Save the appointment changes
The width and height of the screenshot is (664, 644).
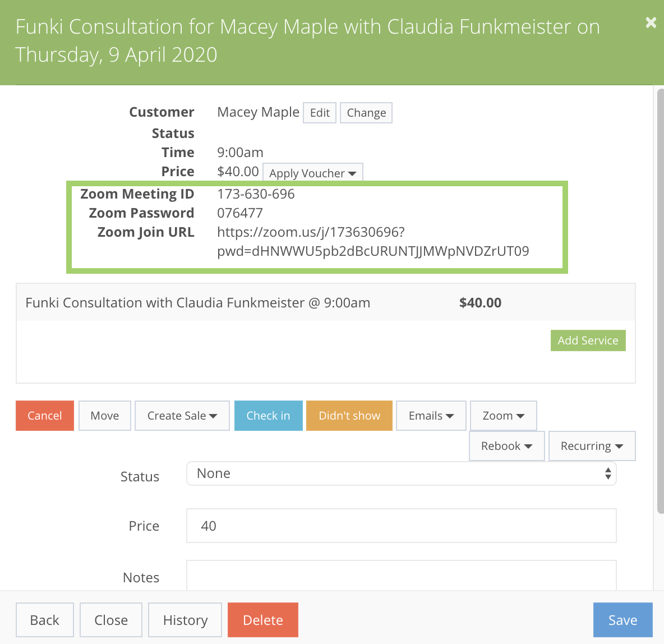[623, 620]
